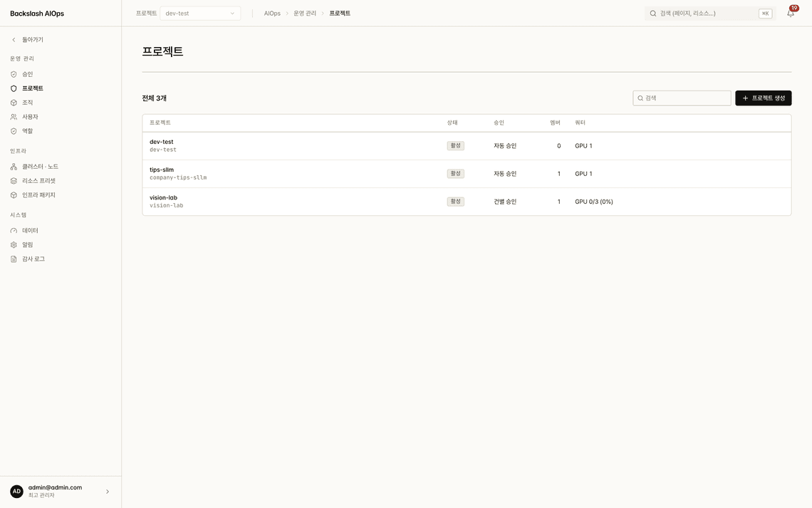The height and width of the screenshot is (508, 812).
Task: Click the plus icon on 프로젝트 생성
Action: (745, 98)
